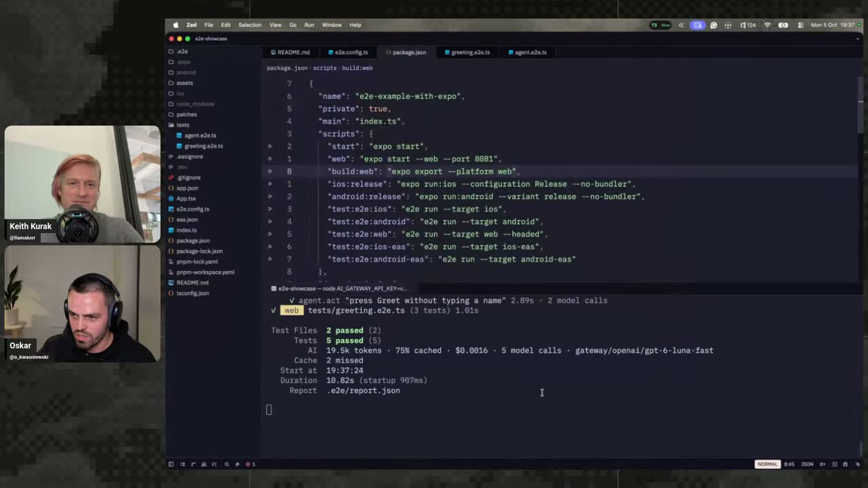Expand the node_modules folder

pyautogui.click(x=191, y=104)
